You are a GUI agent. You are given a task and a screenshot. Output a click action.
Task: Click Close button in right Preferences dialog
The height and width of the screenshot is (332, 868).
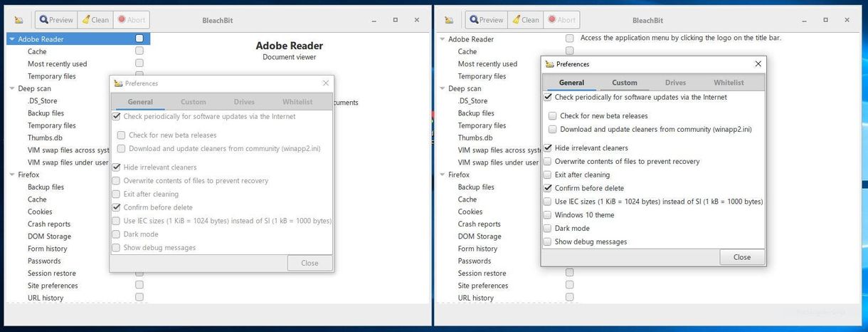click(742, 257)
